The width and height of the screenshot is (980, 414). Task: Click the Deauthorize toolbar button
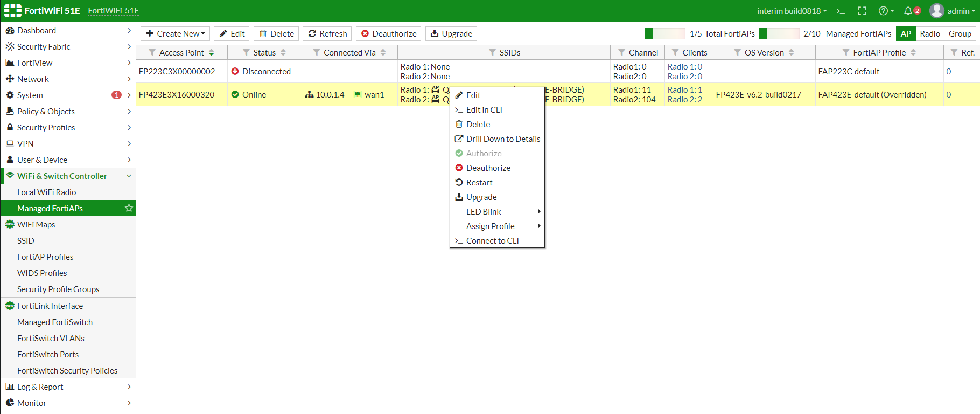(x=389, y=33)
